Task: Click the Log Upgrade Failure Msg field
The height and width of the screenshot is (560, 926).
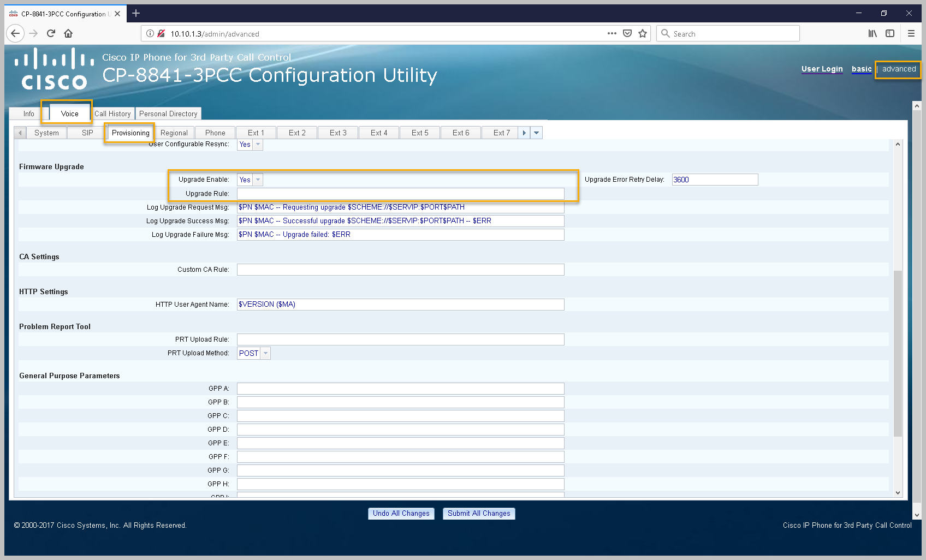Action: tap(400, 235)
